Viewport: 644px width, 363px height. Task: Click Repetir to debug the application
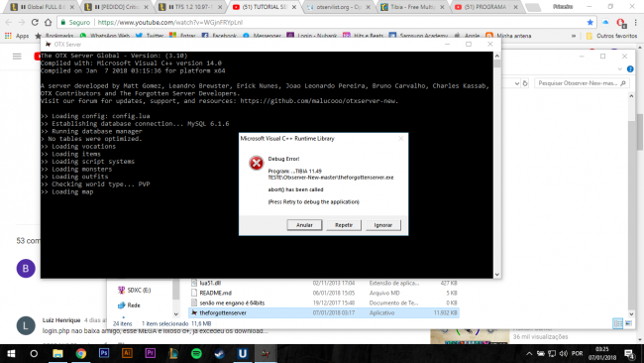tap(344, 225)
